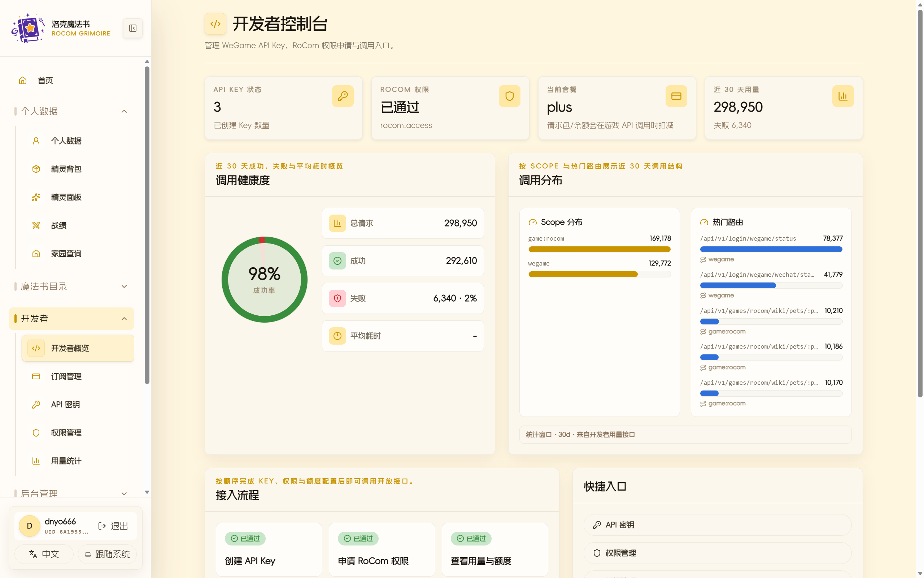Click the D user avatar
The image size is (924, 578).
[x=29, y=526]
